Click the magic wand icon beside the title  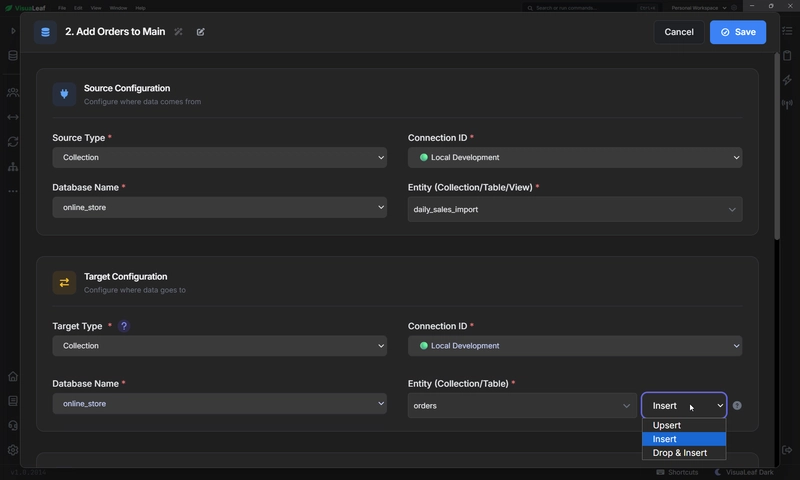(x=178, y=32)
